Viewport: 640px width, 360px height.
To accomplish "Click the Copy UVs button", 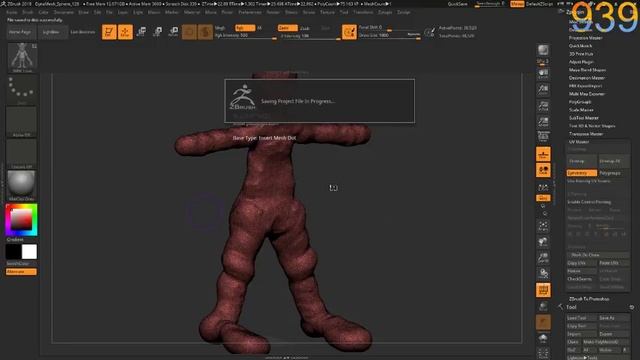I will click(582, 263).
